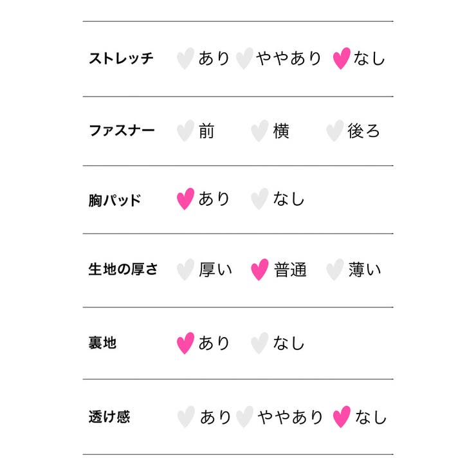Click the 透け感 row label
Screen dimensions: 476x476
click(x=109, y=417)
